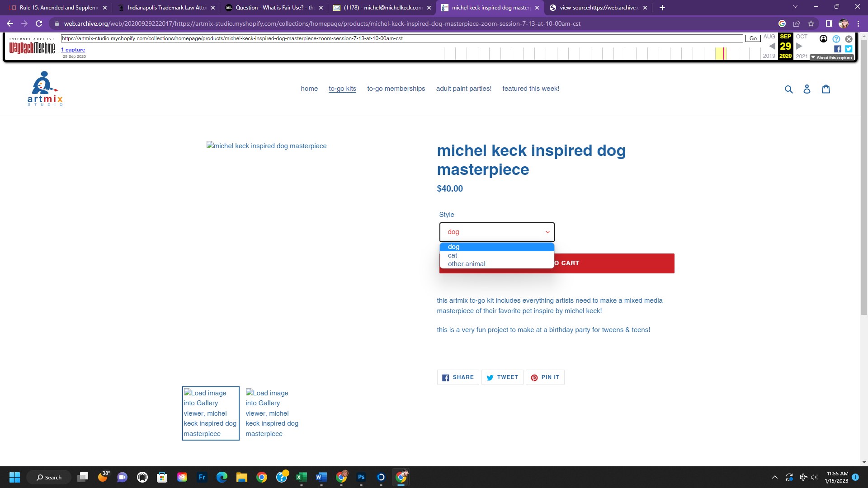Image resolution: width=868 pixels, height=488 pixels.
Task: Select the dog option in dropdown list
Action: [x=497, y=247]
